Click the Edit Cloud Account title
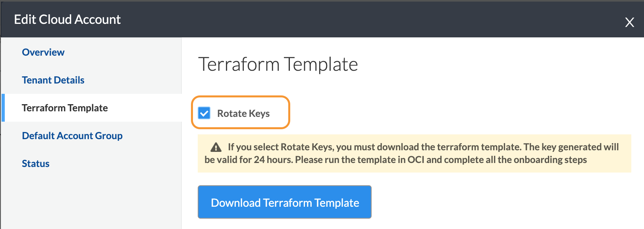 [x=67, y=19]
